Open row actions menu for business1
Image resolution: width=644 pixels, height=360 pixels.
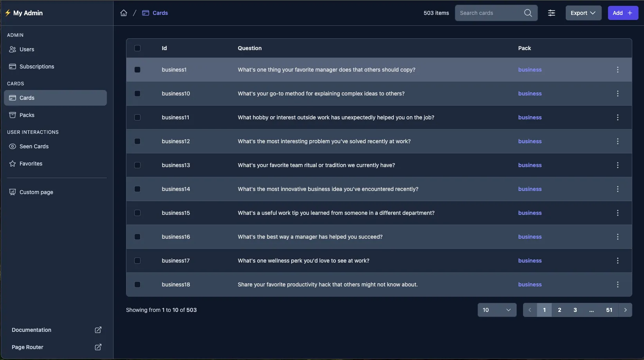click(x=617, y=70)
